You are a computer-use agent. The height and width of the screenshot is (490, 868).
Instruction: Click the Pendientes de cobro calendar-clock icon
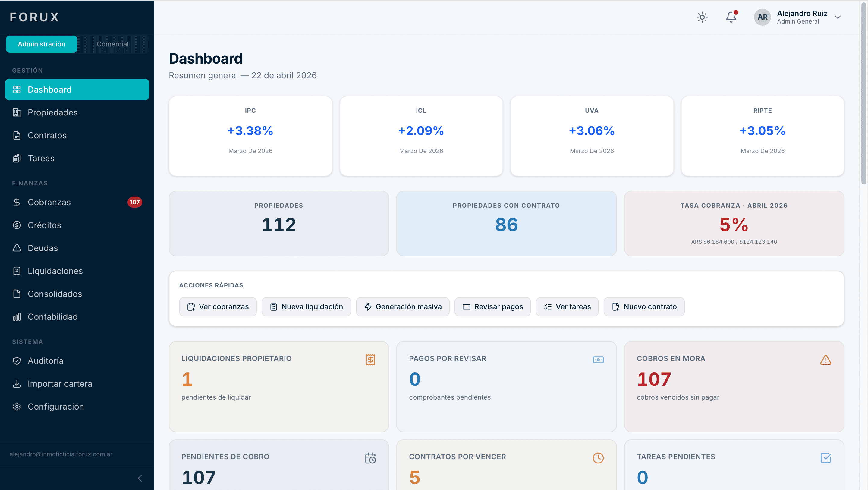(370, 458)
